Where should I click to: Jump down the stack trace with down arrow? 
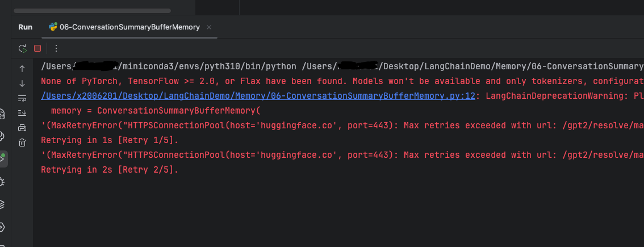click(x=22, y=84)
